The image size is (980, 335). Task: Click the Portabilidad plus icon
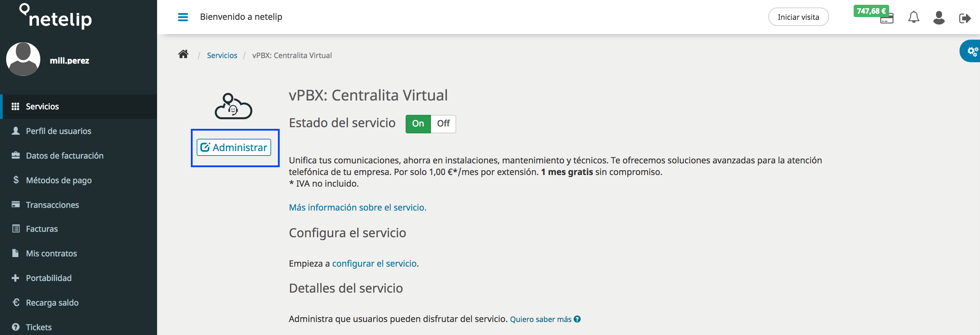15,278
